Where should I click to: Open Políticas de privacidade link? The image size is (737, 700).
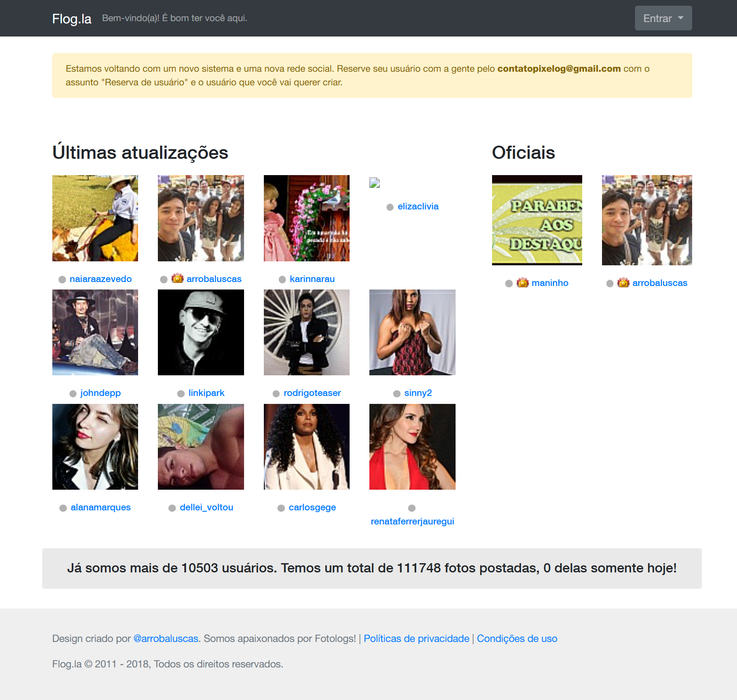click(416, 638)
